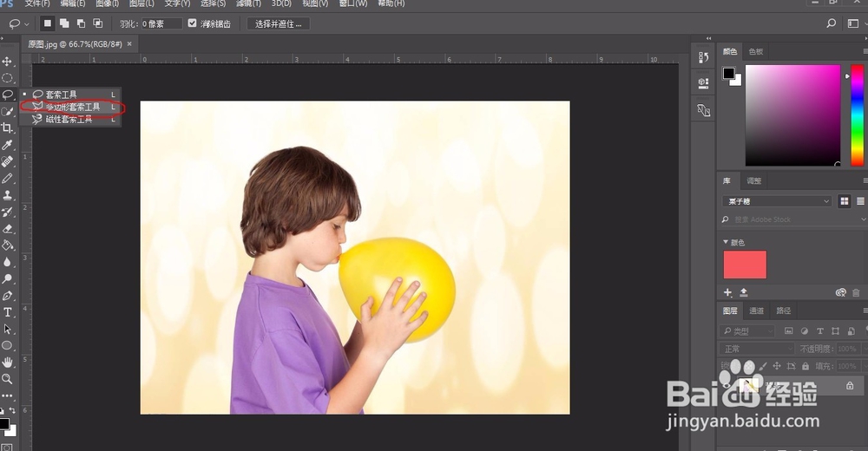The width and height of the screenshot is (868, 451).
Task: Add content with library plus button
Action: click(x=728, y=292)
